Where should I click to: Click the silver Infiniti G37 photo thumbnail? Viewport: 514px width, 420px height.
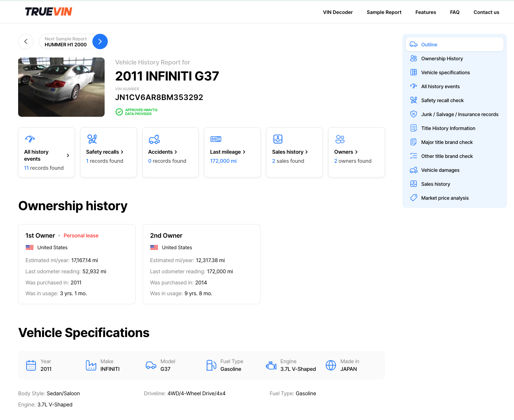61,87
